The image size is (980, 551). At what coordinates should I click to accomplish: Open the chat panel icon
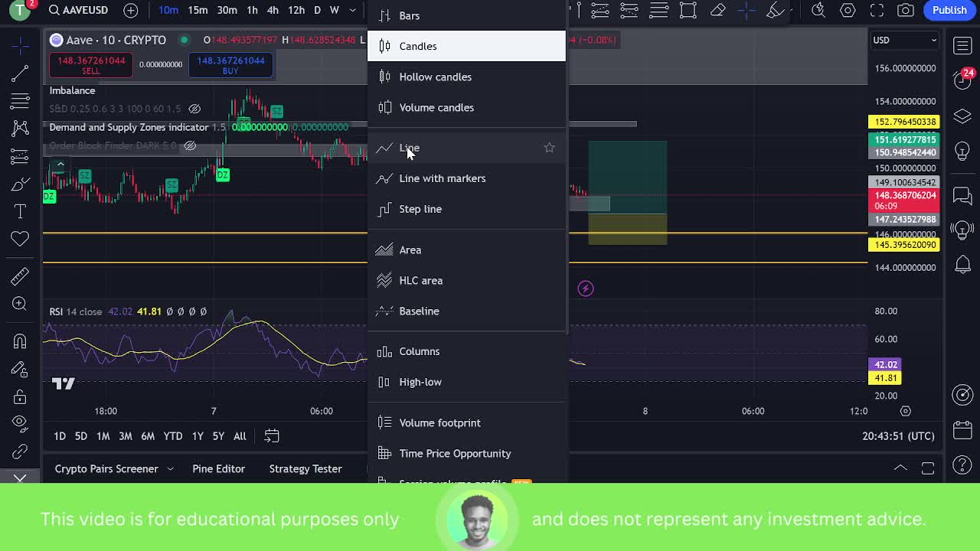[x=962, y=197]
